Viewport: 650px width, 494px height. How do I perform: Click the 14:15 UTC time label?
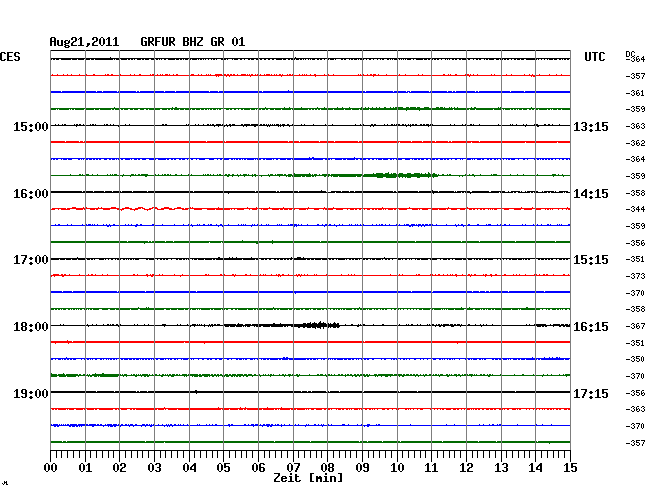591,194
